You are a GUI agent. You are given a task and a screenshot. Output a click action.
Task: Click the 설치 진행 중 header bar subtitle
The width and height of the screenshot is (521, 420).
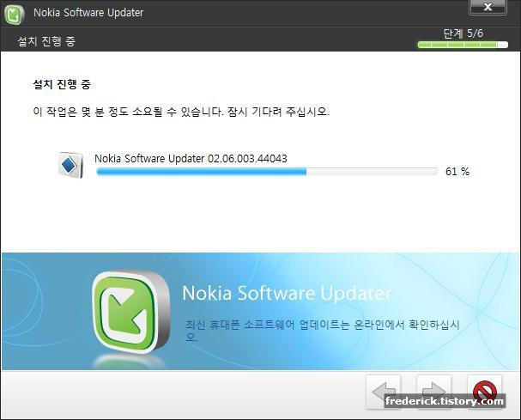46,41
